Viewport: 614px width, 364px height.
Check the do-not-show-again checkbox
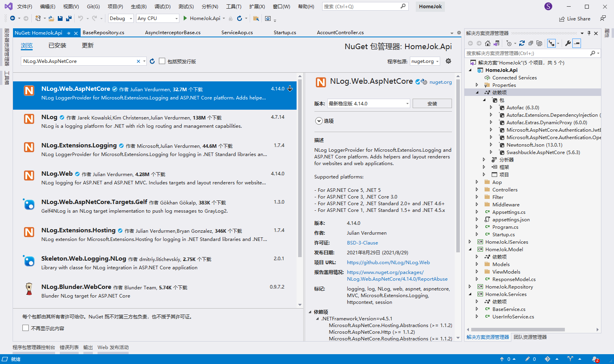tap(26, 328)
